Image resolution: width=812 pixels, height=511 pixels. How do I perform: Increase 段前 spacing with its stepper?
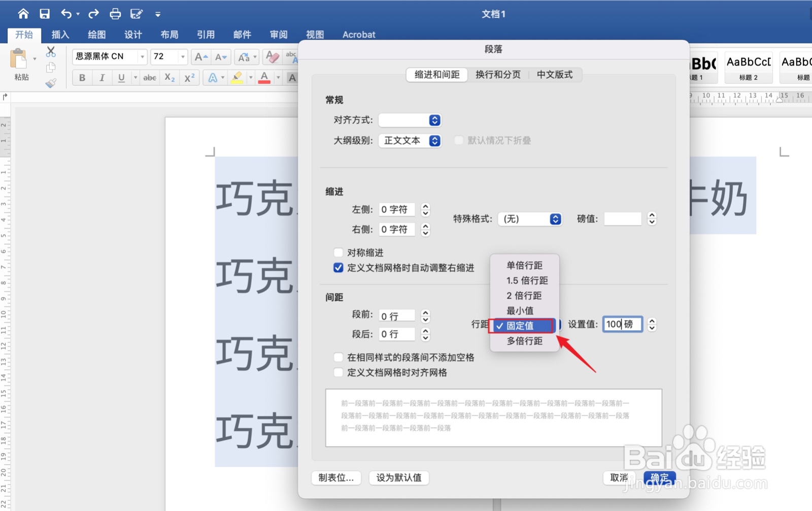pos(425,313)
